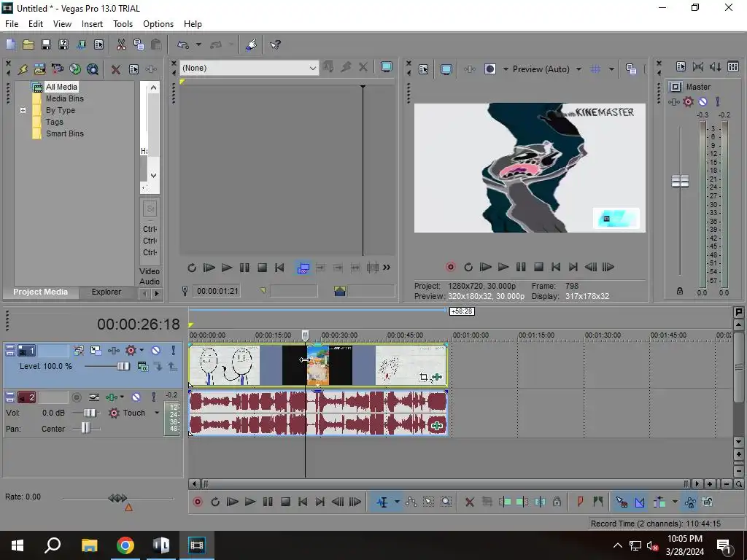Expand the By Type media bin

click(23, 111)
